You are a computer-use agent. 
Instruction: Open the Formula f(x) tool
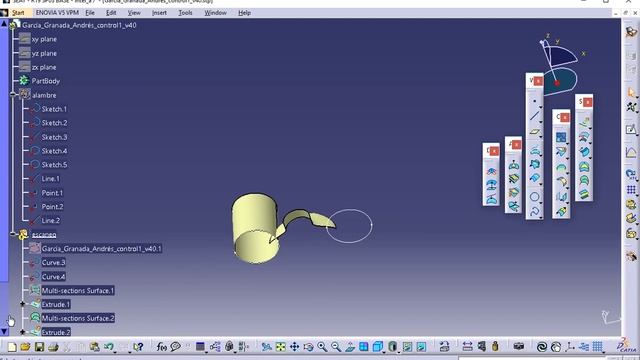[x=162, y=347]
